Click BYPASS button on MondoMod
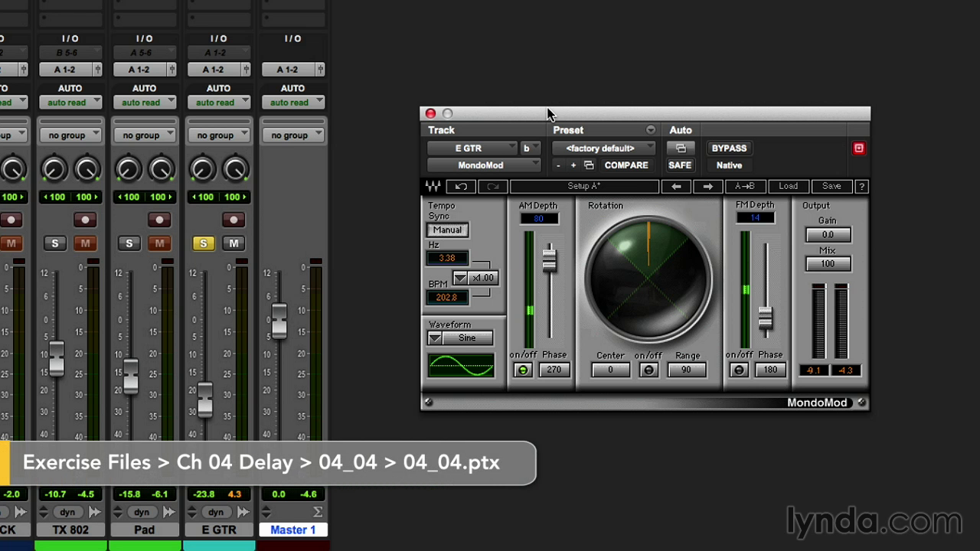980x551 pixels. click(729, 148)
